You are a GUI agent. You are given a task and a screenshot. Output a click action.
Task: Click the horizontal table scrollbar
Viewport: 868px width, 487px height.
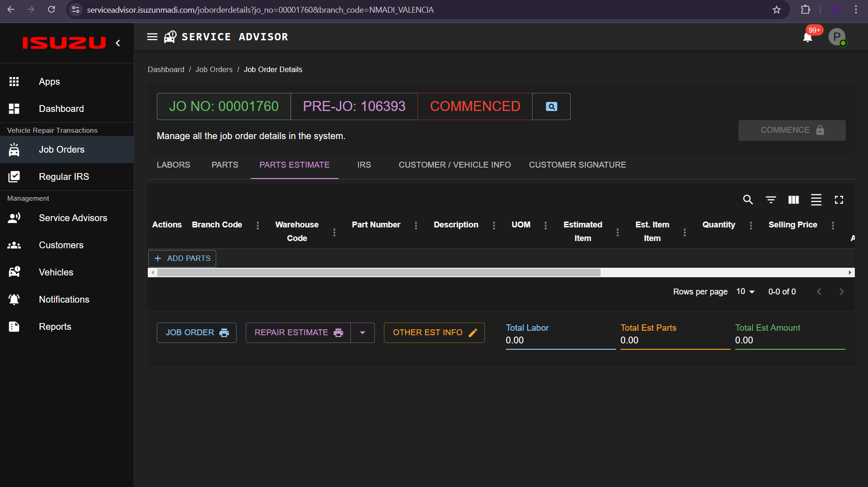[x=378, y=272]
